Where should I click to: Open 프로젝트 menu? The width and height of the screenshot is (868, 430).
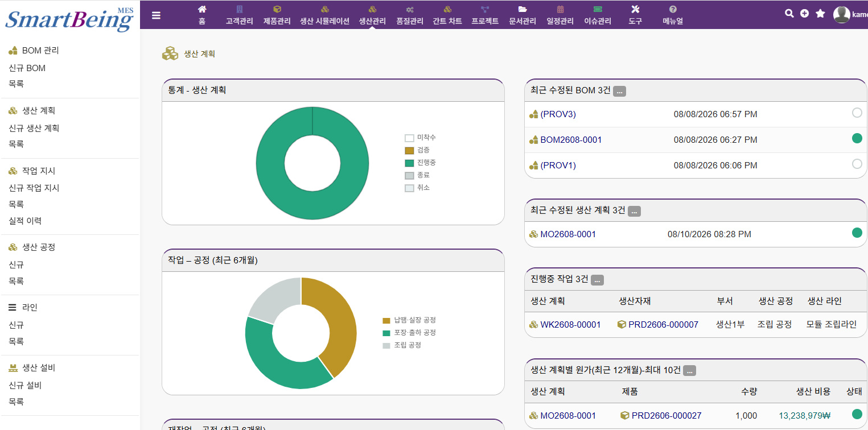486,15
